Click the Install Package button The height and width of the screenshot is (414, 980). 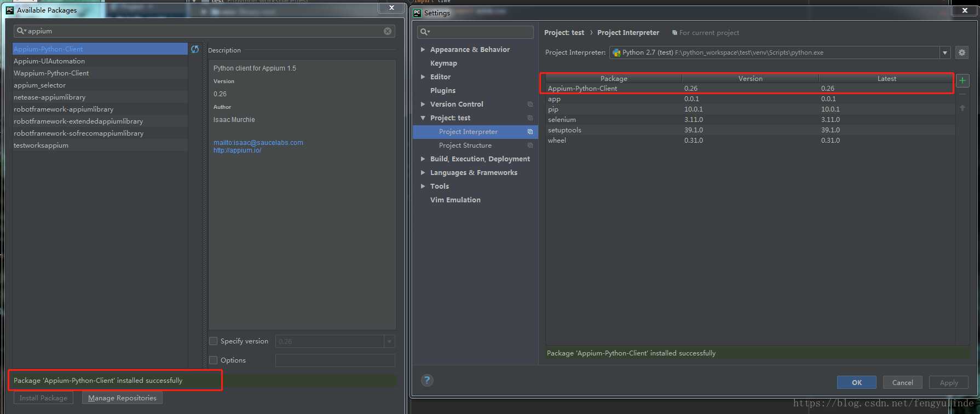click(43, 398)
